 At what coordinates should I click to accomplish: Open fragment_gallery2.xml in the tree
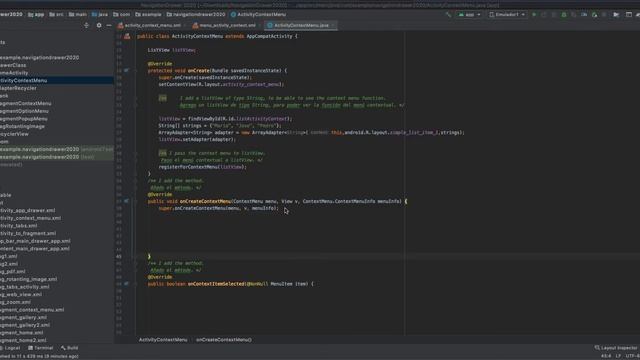25,325
